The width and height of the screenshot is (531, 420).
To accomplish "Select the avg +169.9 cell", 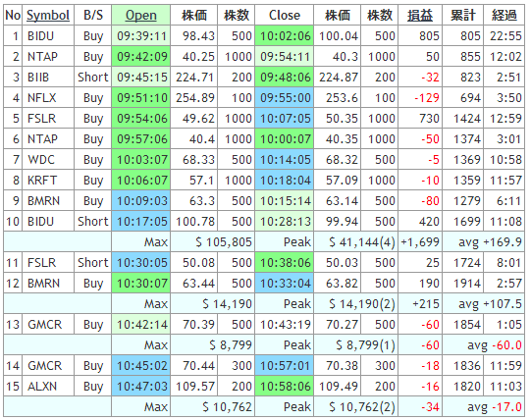I will tap(483, 242).
